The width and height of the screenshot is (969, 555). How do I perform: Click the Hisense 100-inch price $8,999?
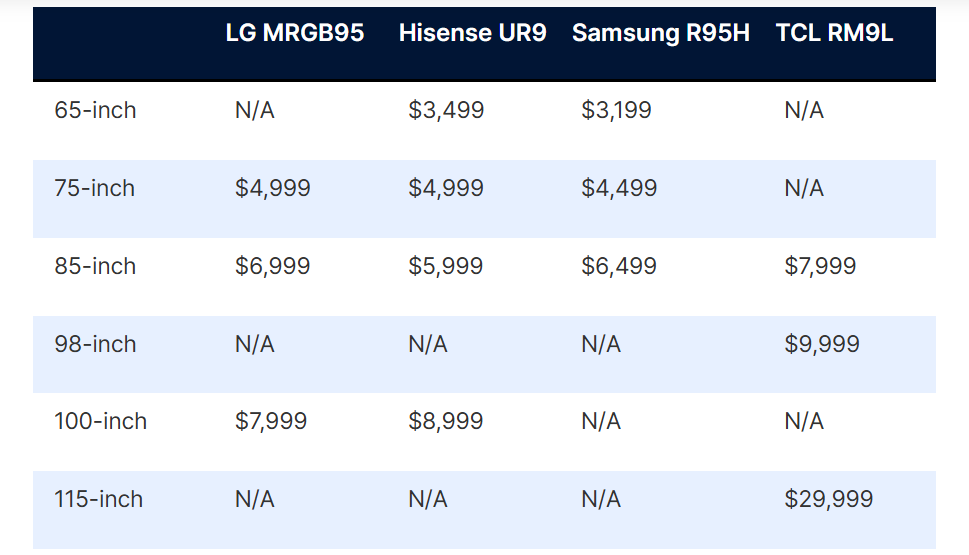445,421
